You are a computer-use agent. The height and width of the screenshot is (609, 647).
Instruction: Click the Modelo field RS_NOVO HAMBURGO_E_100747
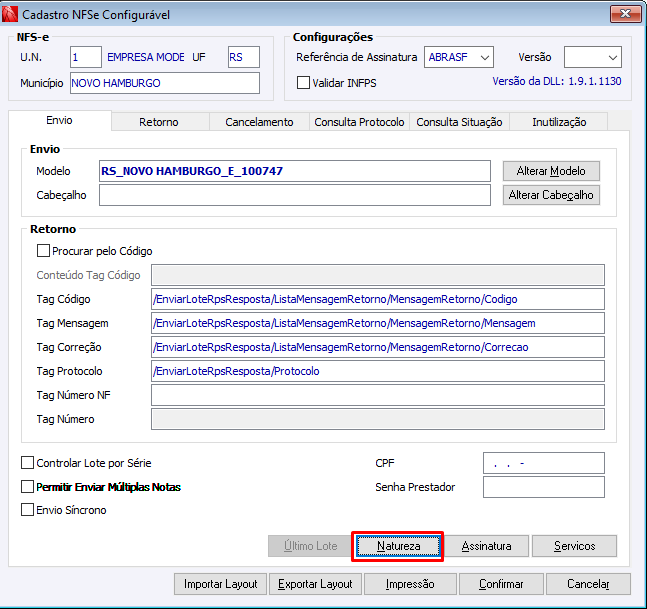pyautogui.click(x=295, y=171)
